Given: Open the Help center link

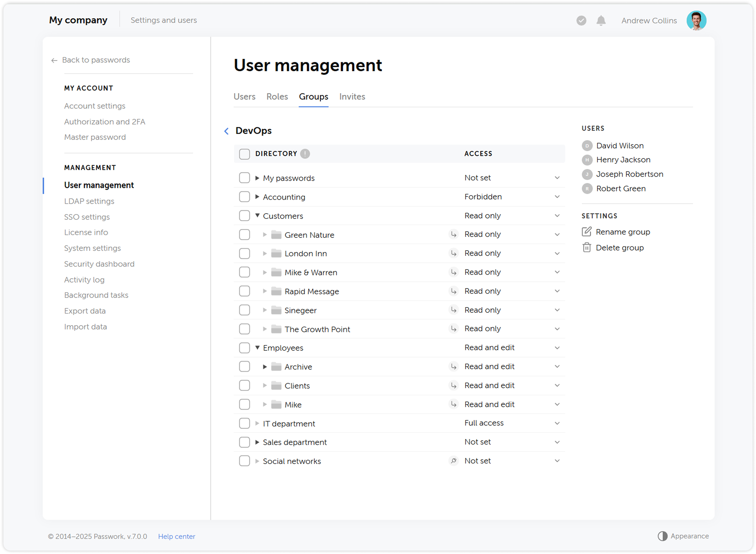Looking at the screenshot, I should pos(176,536).
